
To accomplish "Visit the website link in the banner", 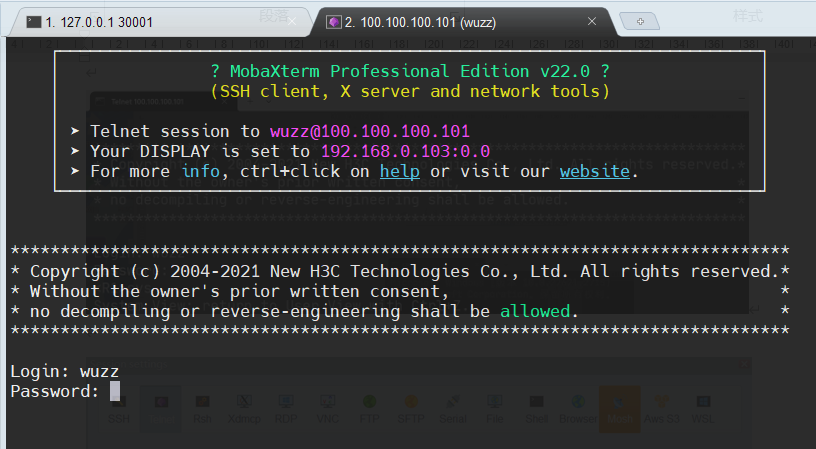I will click(595, 171).
